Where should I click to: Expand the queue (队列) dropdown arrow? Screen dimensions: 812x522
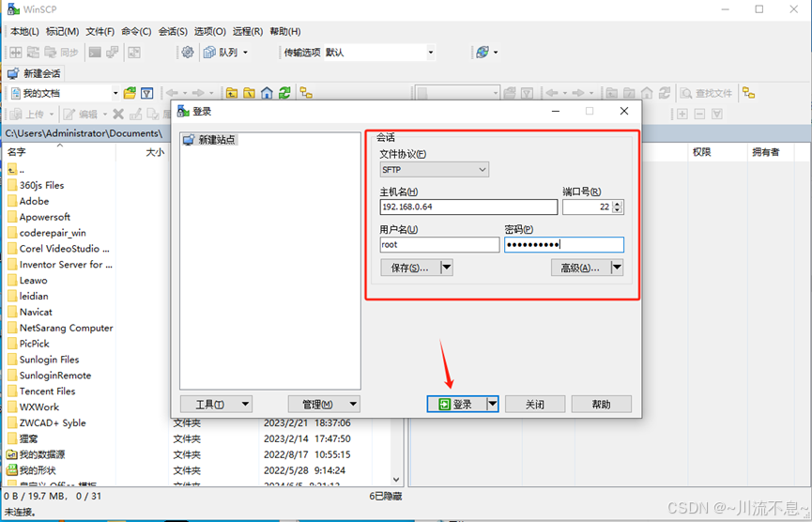245,53
